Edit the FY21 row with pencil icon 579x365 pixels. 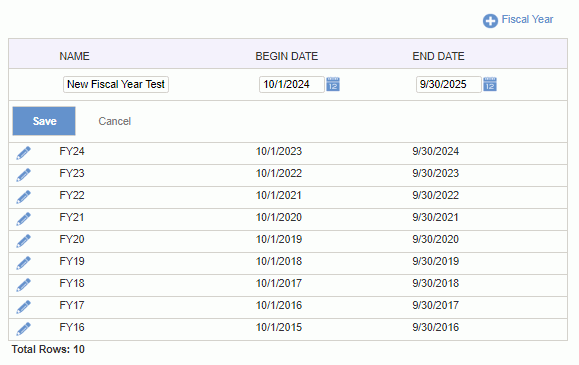(23, 219)
